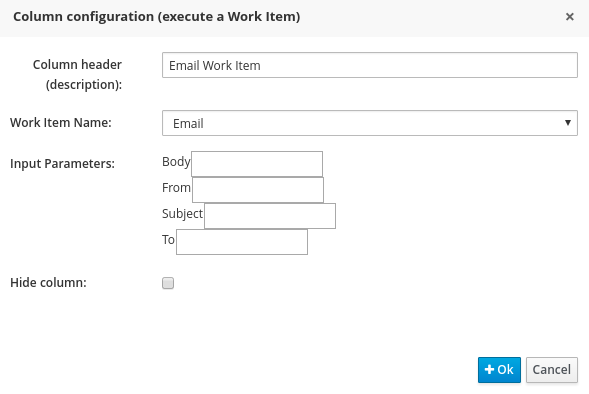Screen dimensions: 589x394
Task: Focus the To parameter field
Action: [x=242, y=242]
